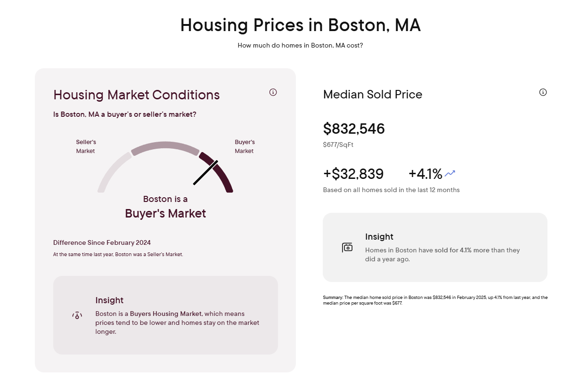This screenshot has height=387, width=588.
Task: Open the Median Sold Price info icon
Action: click(x=543, y=92)
